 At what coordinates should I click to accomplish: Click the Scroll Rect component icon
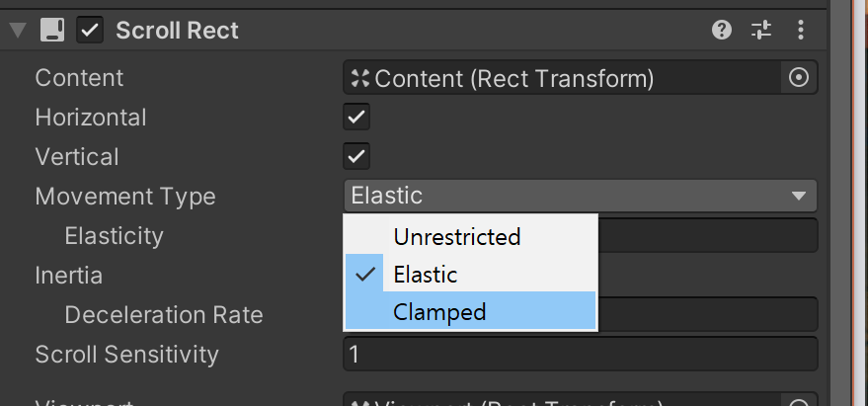click(x=52, y=31)
